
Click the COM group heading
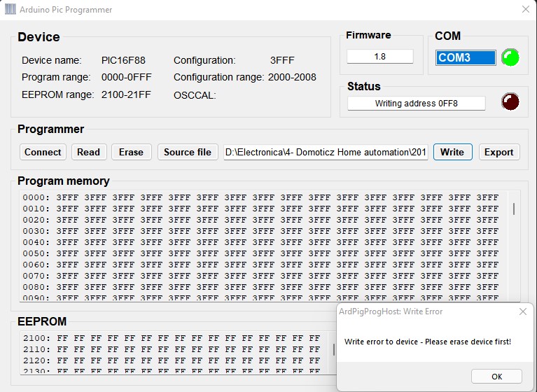(447, 36)
